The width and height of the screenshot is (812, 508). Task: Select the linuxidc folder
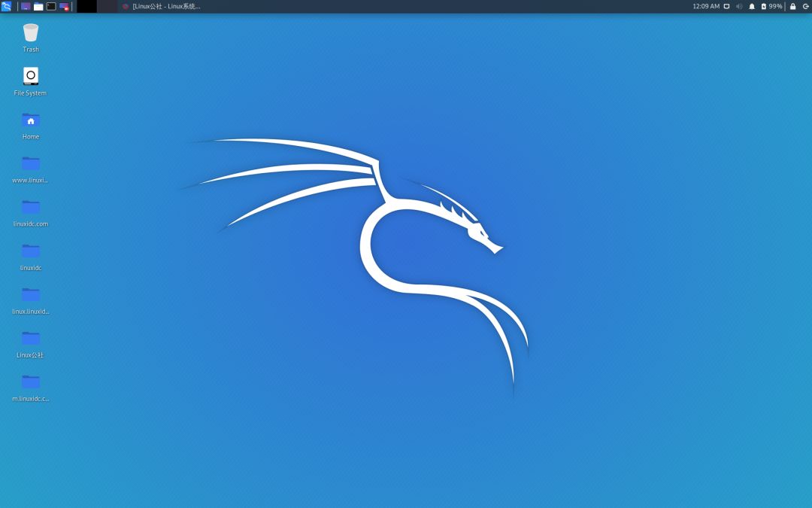click(x=31, y=257)
